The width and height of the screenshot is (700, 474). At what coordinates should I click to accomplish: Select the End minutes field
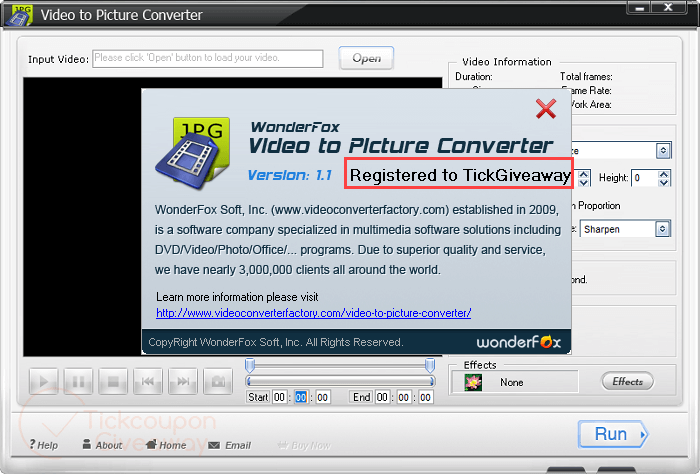point(404,397)
